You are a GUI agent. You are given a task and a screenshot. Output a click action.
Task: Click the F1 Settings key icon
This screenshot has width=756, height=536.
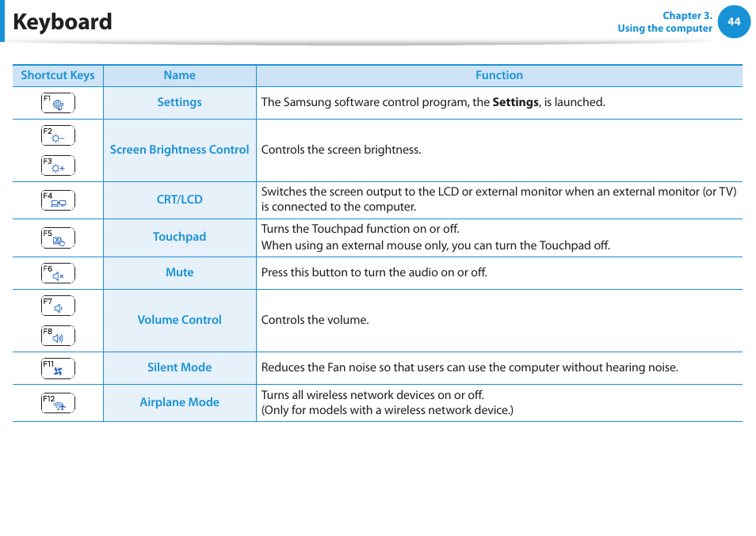(58, 103)
